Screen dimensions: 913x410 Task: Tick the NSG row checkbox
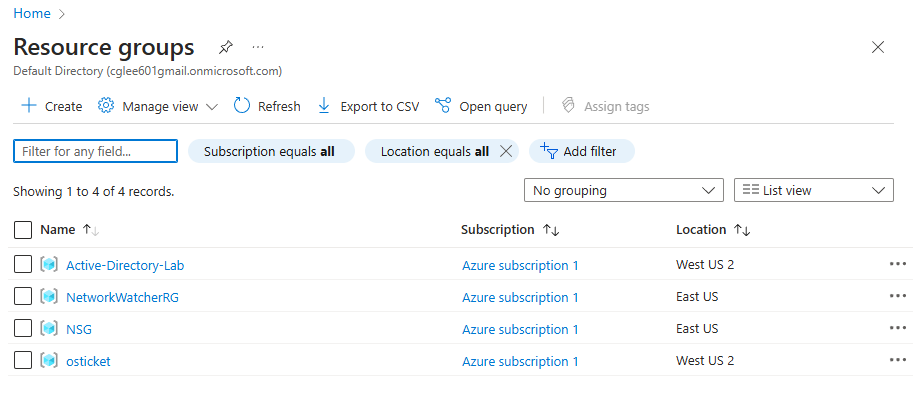23,329
